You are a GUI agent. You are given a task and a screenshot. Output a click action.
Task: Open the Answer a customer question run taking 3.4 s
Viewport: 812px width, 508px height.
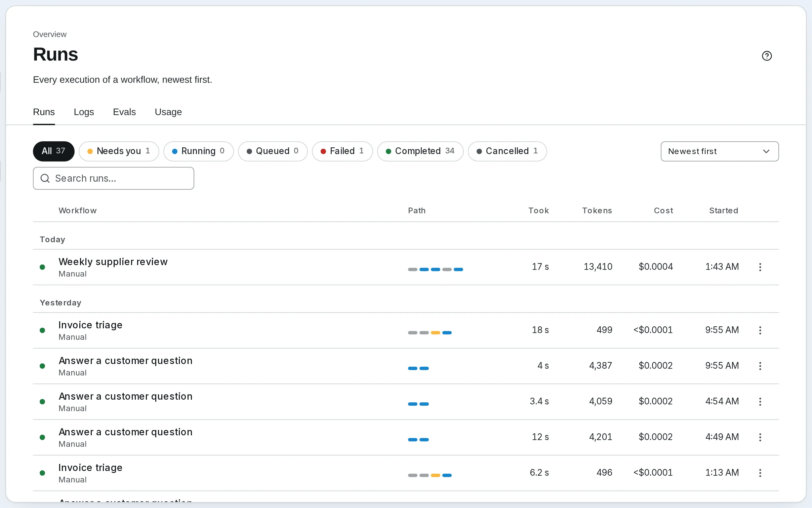(406, 402)
